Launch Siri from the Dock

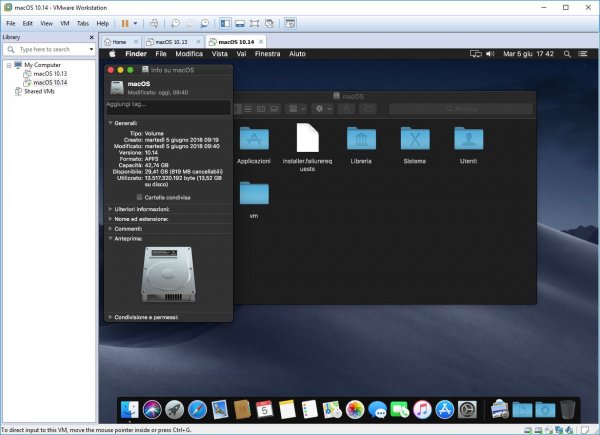pyautogui.click(x=152, y=409)
